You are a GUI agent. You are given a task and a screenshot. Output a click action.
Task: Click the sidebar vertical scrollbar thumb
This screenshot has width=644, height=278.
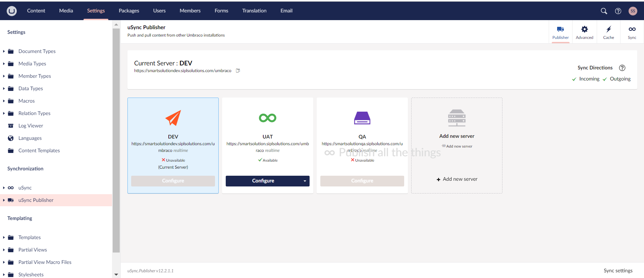tap(116, 140)
